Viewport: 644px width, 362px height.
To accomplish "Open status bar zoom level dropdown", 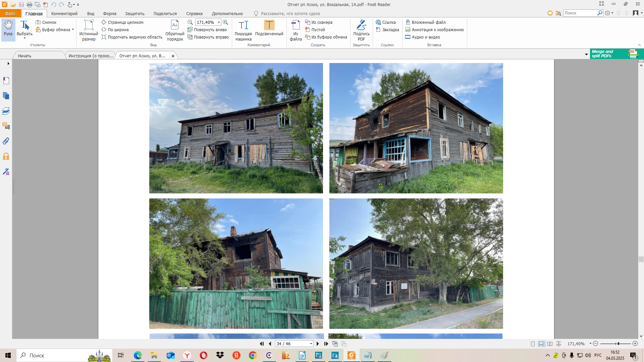I will 590,344.
